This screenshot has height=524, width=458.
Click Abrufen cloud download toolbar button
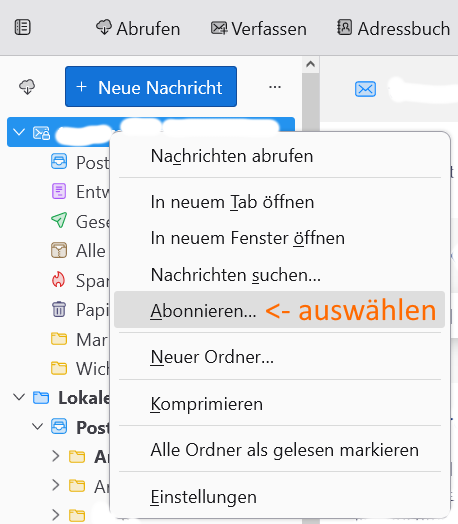click(x=138, y=28)
